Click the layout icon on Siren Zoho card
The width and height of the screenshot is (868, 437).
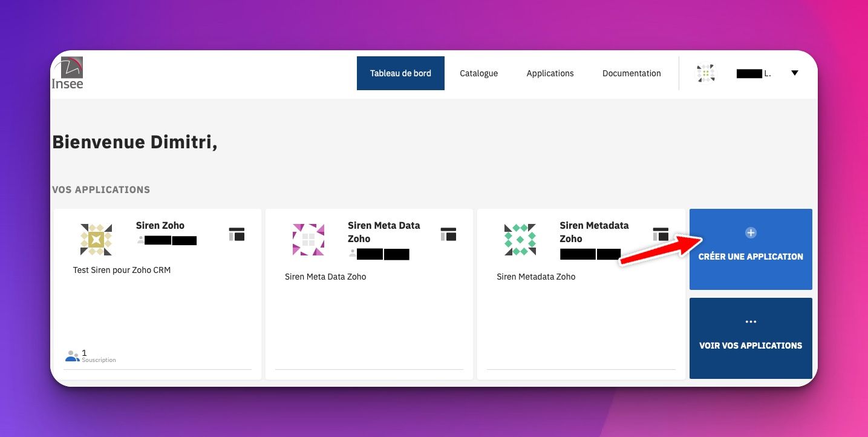click(237, 234)
